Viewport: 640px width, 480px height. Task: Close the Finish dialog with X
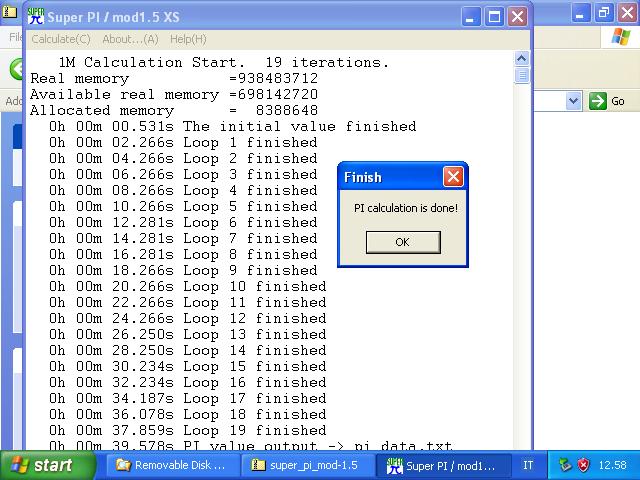[453, 177]
